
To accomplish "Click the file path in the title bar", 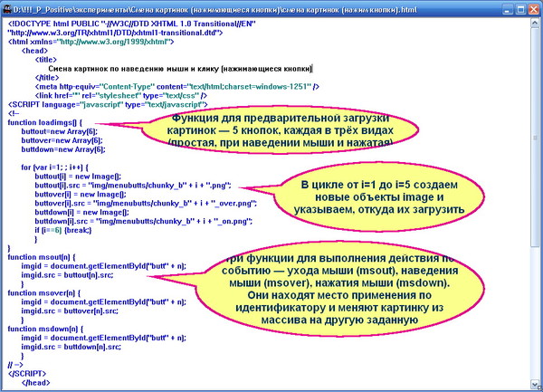I will pos(215,10).
